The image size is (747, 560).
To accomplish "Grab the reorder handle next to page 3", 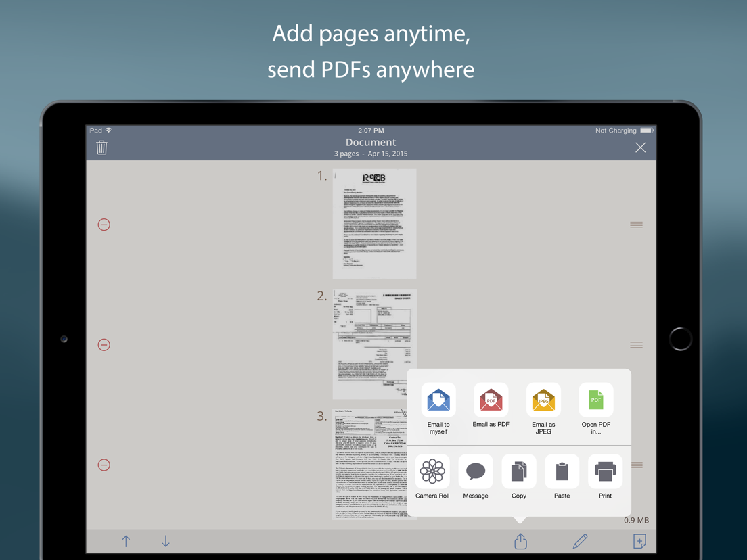I will (x=636, y=465).
